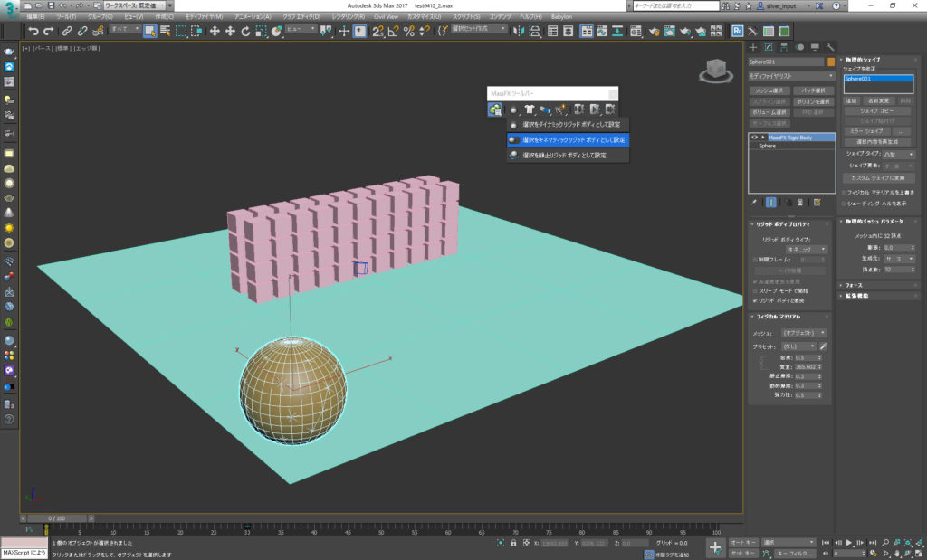Image resolution: width=927 pixels, height=560 pixels.
Task: Open the Utilities tab (wrench icon)
Action: (x=829, y=47)
